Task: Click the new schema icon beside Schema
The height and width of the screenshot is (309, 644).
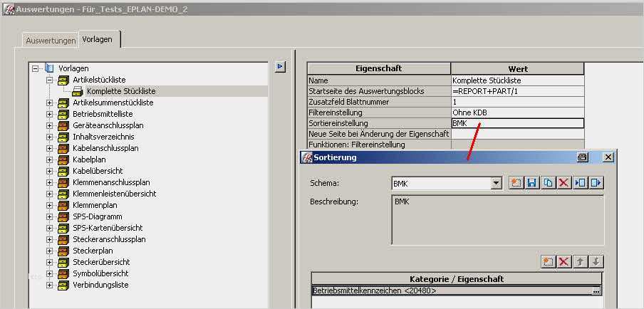Action: [516, 183]
